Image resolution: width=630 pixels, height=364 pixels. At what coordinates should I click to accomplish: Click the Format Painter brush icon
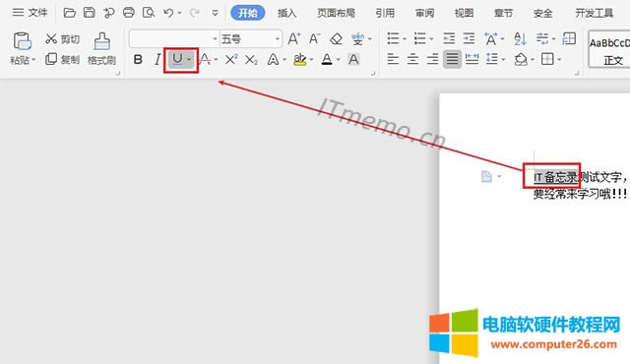(x=101, y=41)
